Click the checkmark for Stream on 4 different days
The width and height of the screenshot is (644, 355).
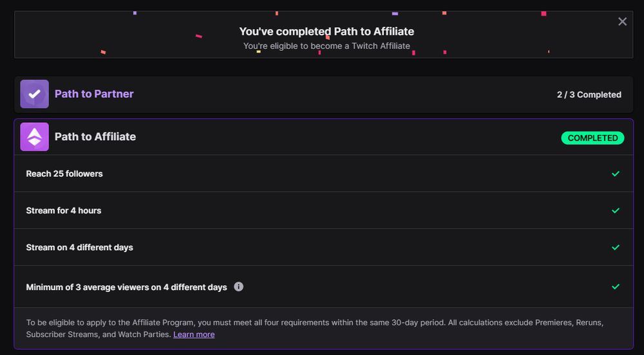tap(616, 248)
